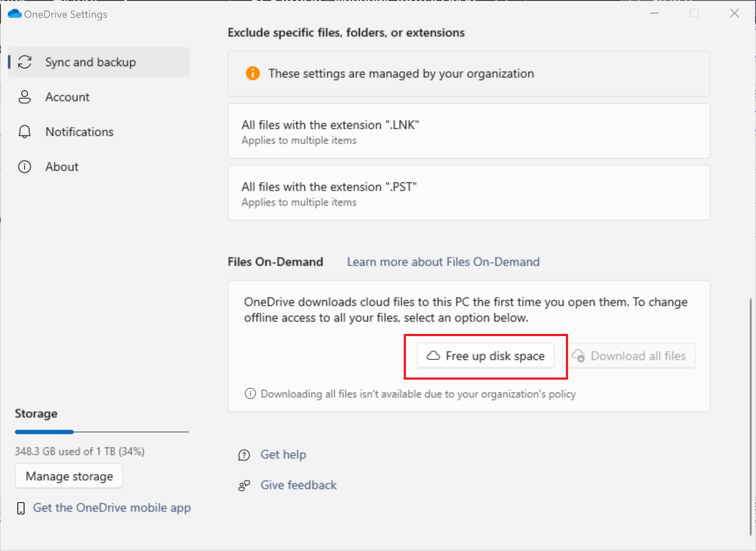Viewport: 756px width, 551px height.
Task: Click the Download all files button
Action: (631, 356)
